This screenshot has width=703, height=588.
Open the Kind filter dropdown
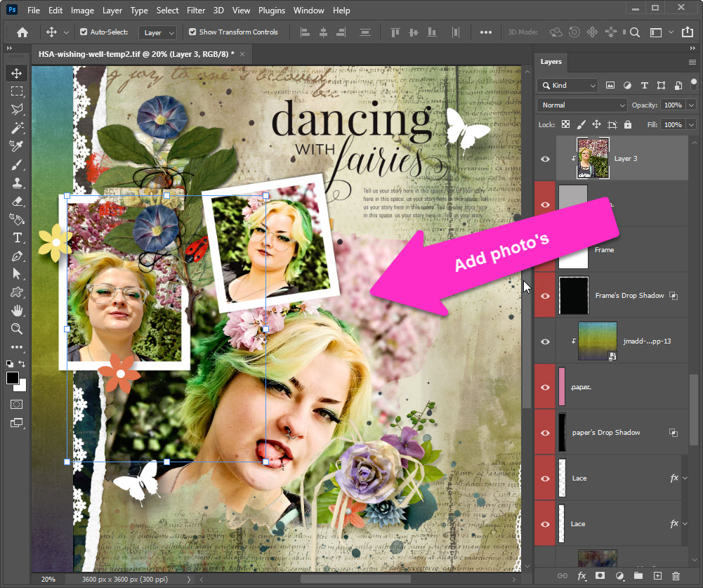tap(567, 86)
